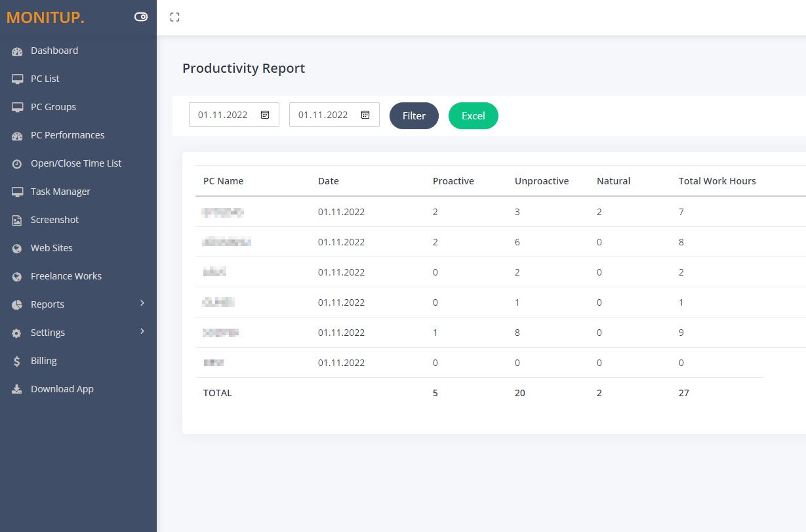Click the clock icon for Open/Close Time List
Screen dimensions: 806x532
17,164
